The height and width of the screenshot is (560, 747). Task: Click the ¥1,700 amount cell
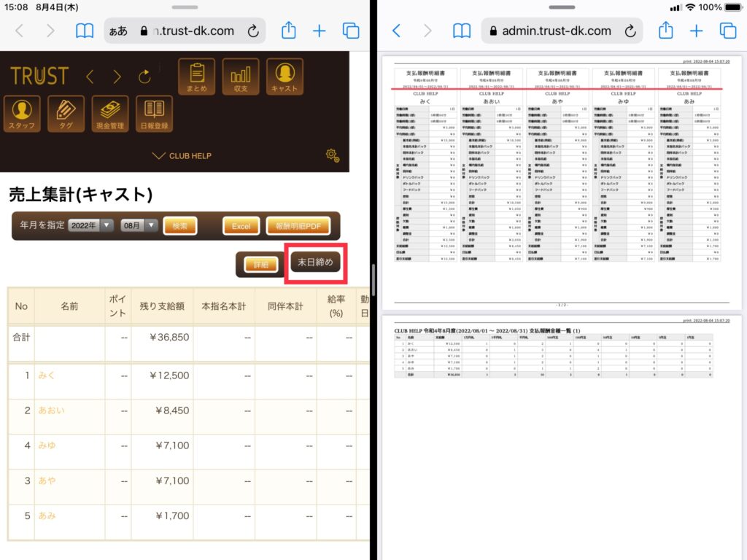coord(172,516)
